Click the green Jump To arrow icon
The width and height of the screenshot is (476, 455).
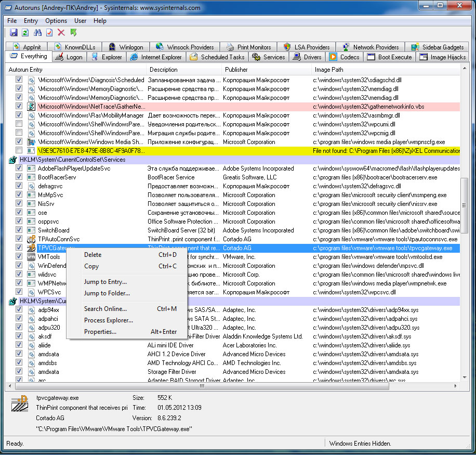[73, 33]
